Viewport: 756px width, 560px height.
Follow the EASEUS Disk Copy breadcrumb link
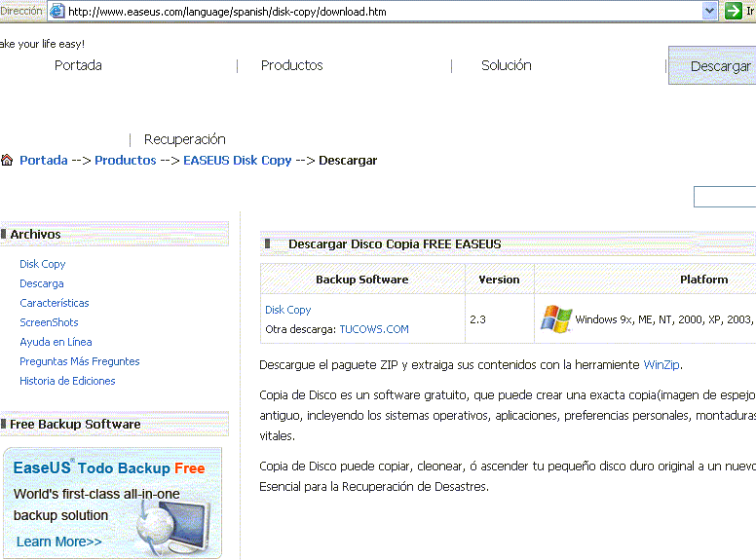coord(237,160)
